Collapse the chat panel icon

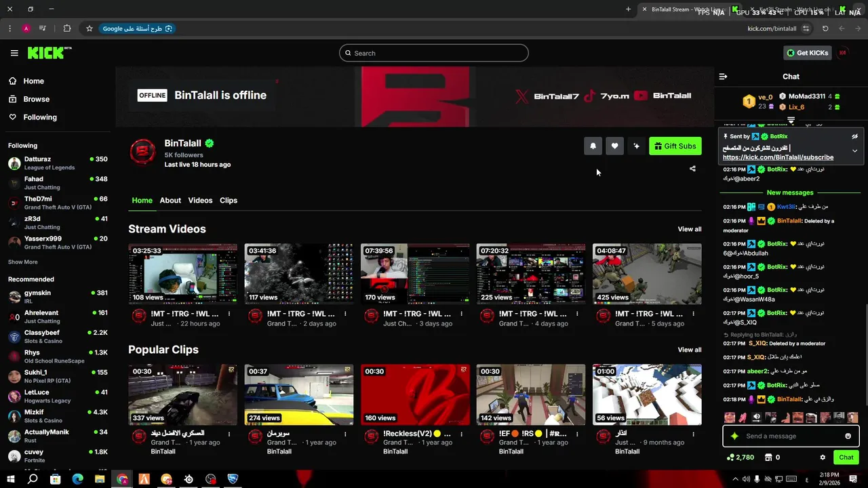723,77
